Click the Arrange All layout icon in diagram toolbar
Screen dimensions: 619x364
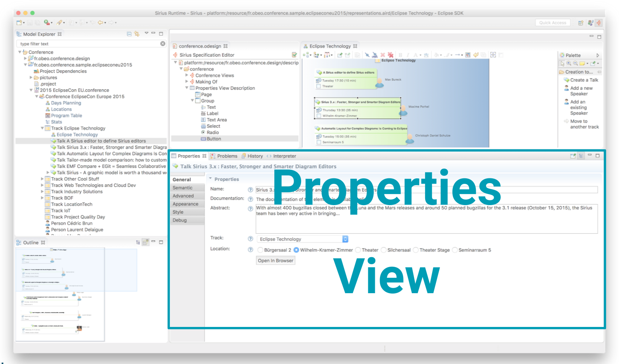tap(305, 55)
